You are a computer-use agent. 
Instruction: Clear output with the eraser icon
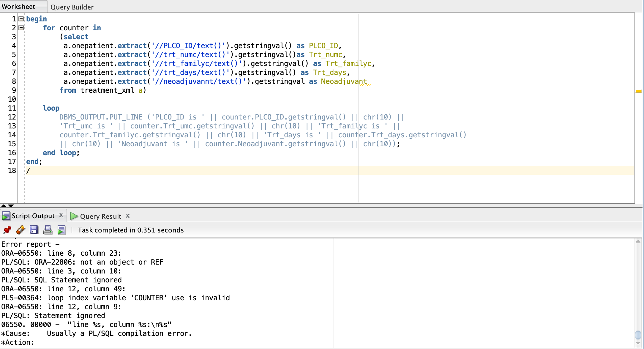(x=20, y=230)
